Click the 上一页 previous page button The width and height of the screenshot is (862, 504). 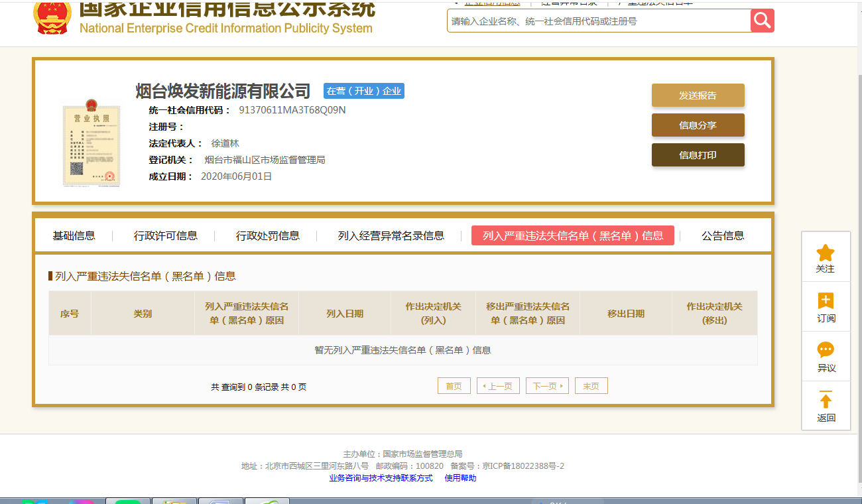point(498,386)
